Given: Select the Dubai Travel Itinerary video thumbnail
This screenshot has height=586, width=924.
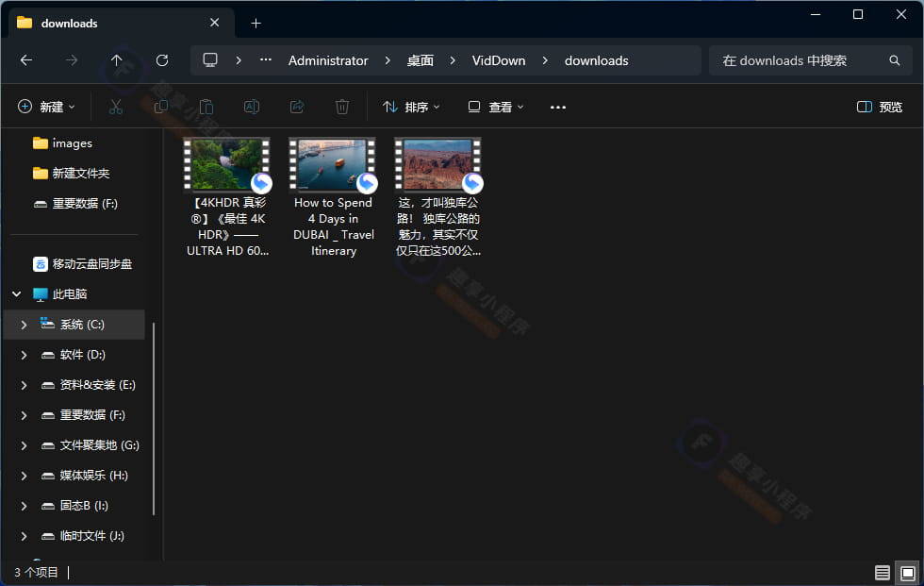Looking at the screenshot, I should 332,165.
